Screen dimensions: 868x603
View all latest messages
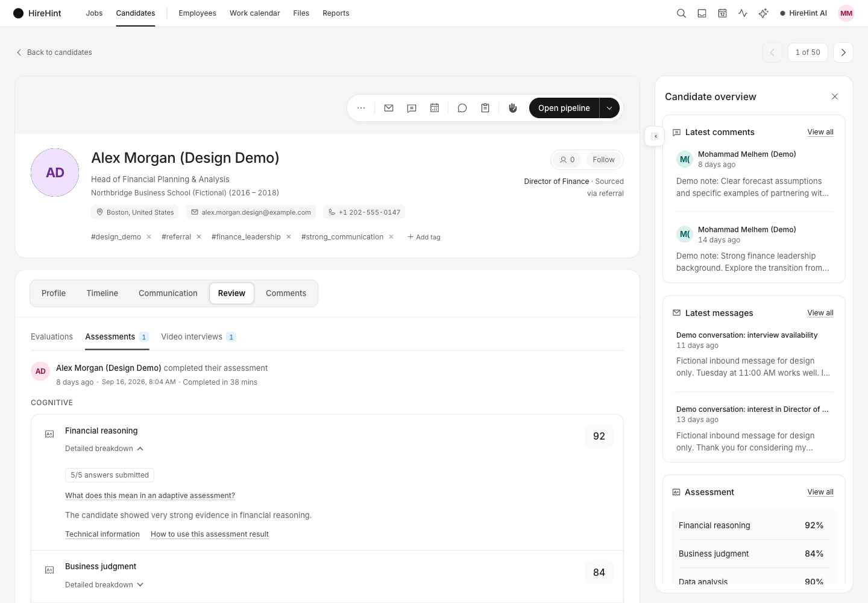tap(820, 313)
